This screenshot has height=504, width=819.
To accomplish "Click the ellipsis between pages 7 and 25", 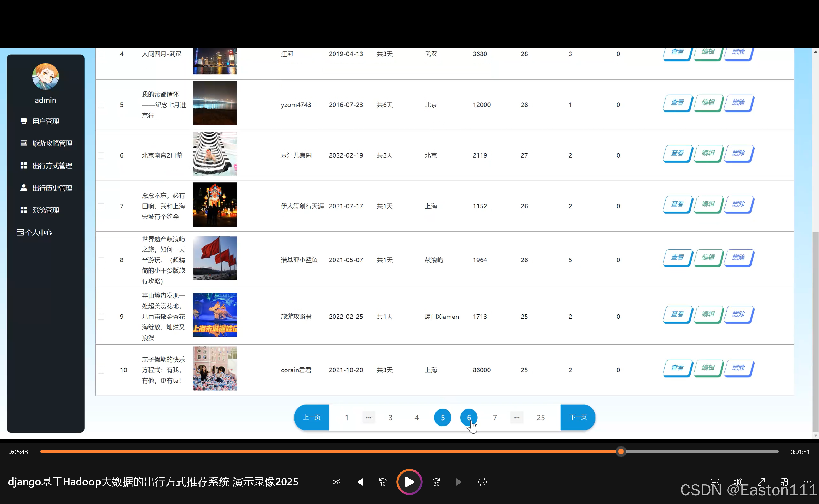I will pos(517,418).
